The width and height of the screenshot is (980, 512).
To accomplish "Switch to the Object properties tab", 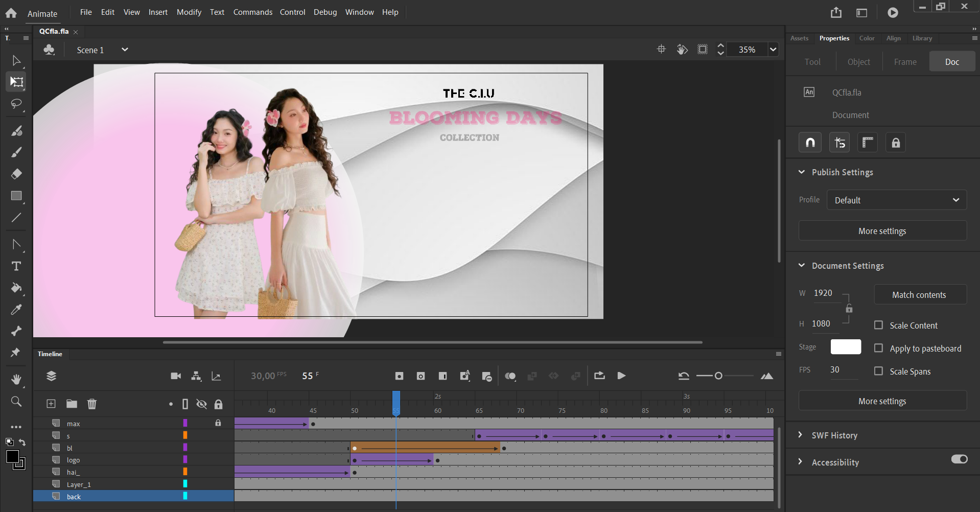I will [x=859, y=62].
